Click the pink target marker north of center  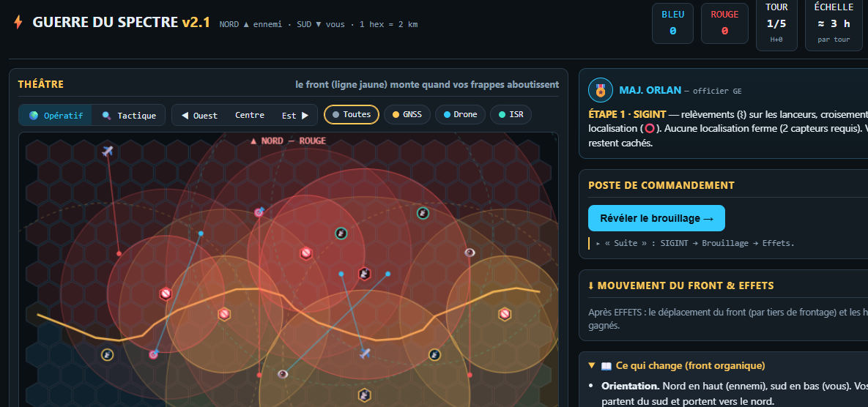click(x=259, y=212)
